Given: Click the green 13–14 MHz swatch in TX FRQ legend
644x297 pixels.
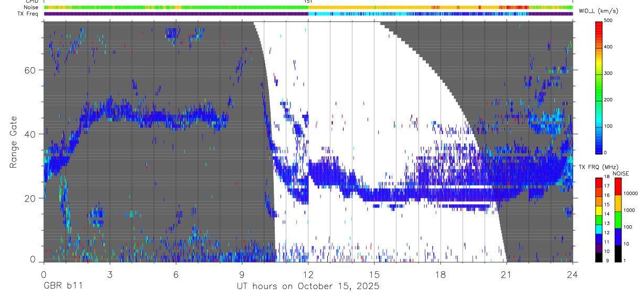Looking at the screenshot, I should point(599,219).
